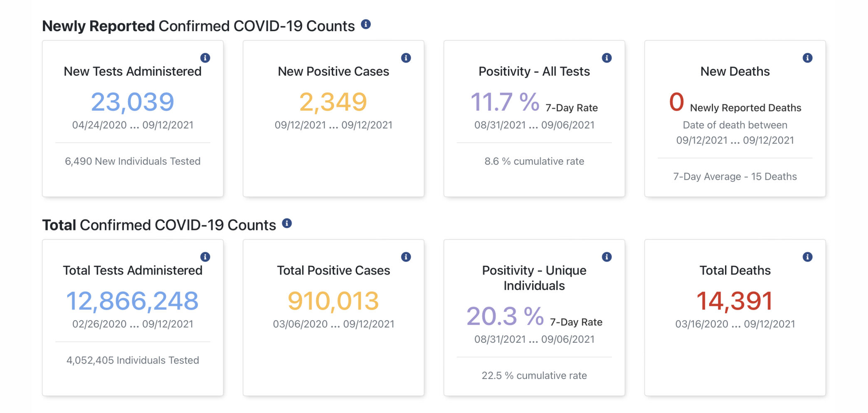
Task: Click the 6,490 New Individuals Tested text
Action: (x=133, y=161)
